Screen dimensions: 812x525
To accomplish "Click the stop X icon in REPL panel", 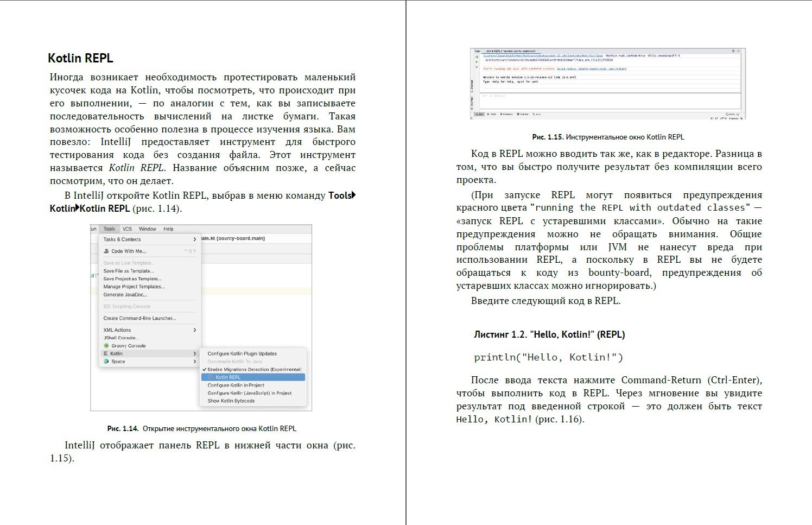I will coord(477,67).
